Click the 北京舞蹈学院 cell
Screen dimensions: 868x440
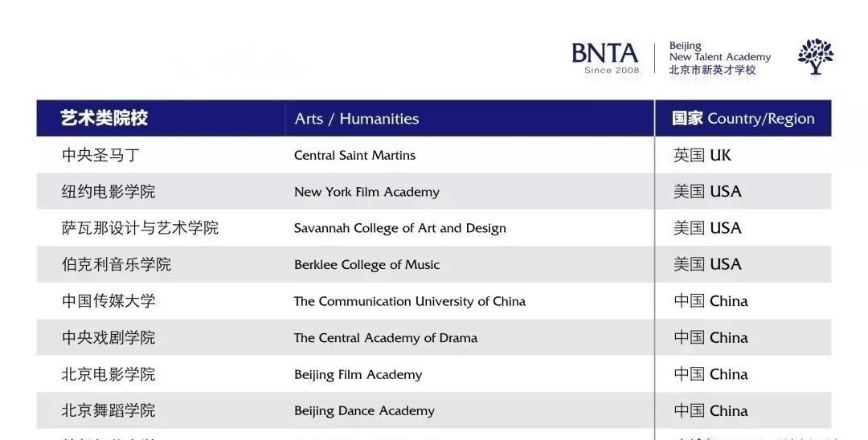[108, 411]
